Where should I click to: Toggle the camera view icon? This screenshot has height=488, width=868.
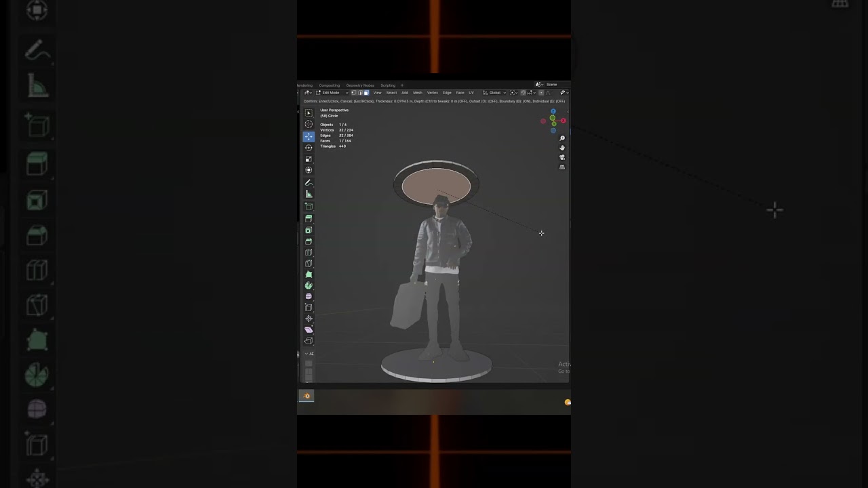[561, 157]
